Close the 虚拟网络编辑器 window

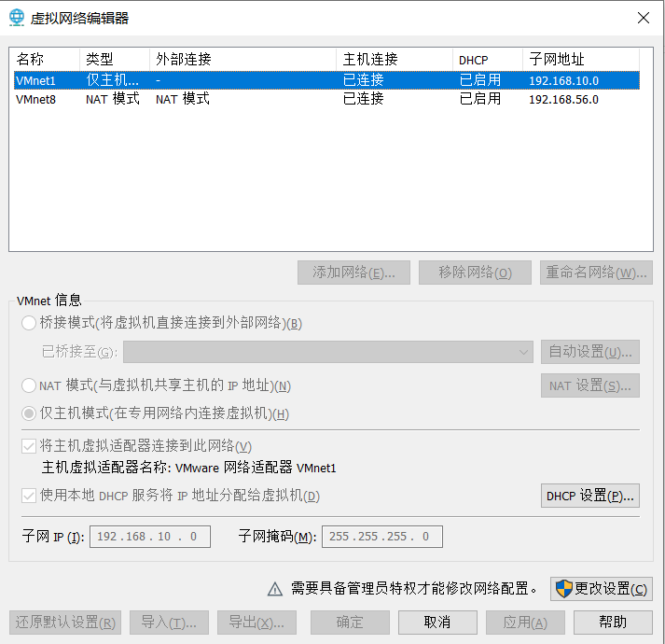click(643, 18)
